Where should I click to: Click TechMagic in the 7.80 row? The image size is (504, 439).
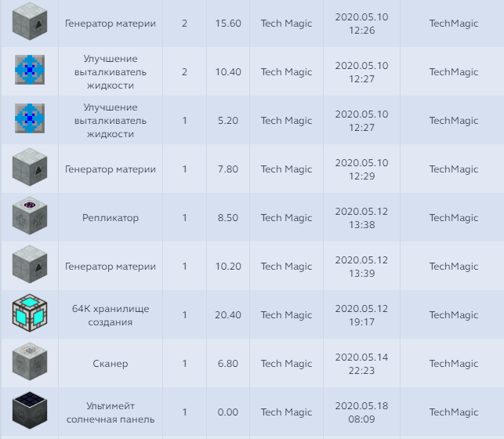[x=454, y=169]
